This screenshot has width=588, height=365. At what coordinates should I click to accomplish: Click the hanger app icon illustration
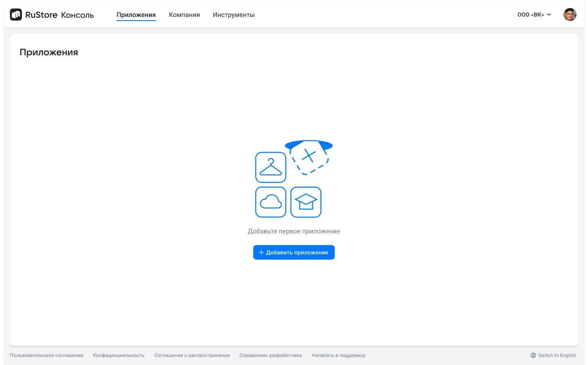pos(270,167)
